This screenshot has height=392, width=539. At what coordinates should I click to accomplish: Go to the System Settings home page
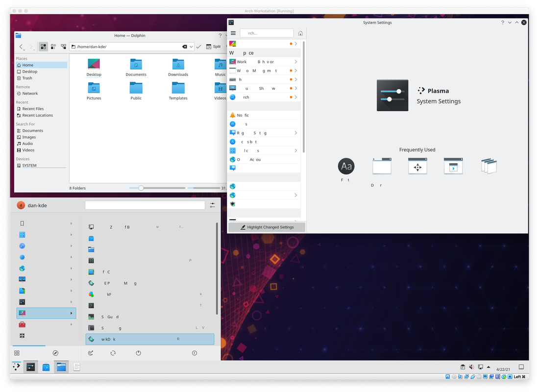point(300,33)
